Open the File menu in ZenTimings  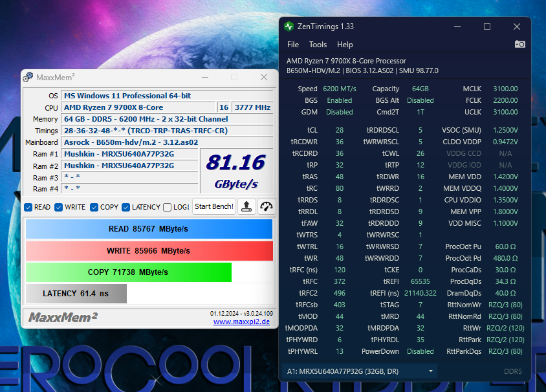[293, 45]
